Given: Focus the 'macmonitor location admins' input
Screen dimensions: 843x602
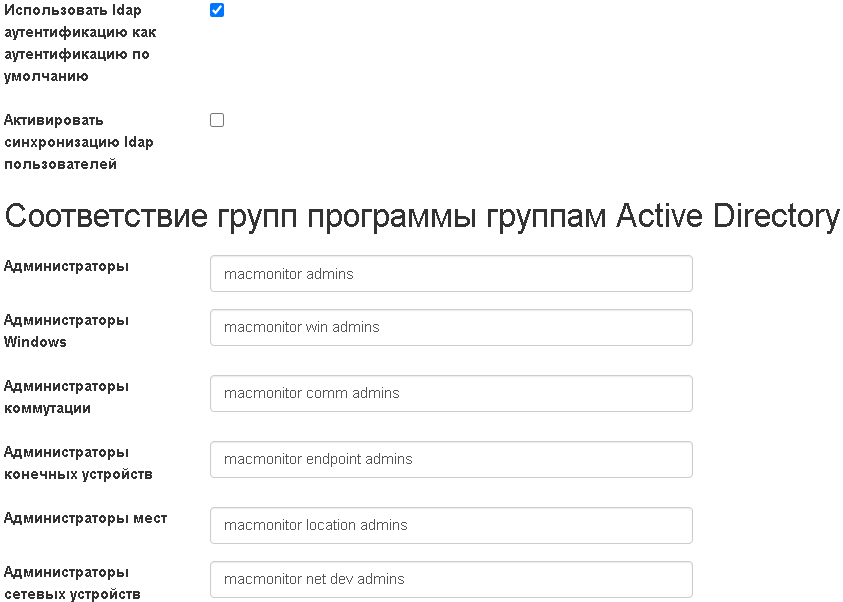Looking at the screenshot, I should pyautogui.click(x=451, y=525).
